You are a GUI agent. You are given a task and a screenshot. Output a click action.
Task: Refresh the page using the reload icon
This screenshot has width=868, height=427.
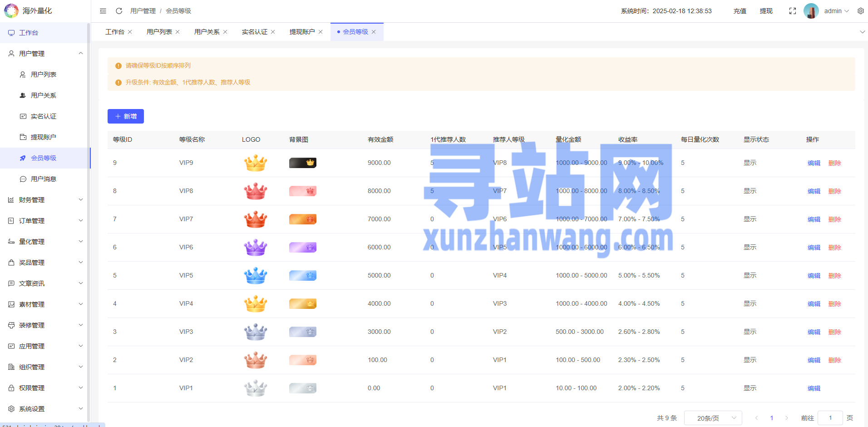(119, 11)
